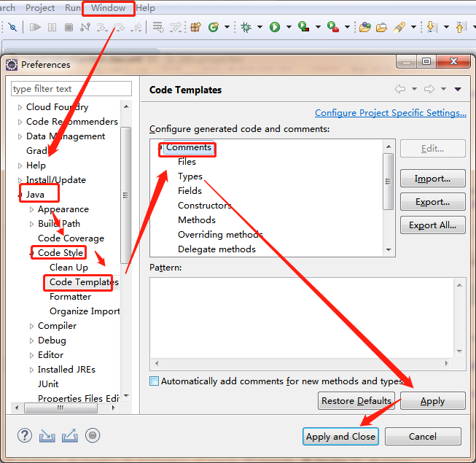
Task: Expand the Compiler tree node
Action: point(31,326)
